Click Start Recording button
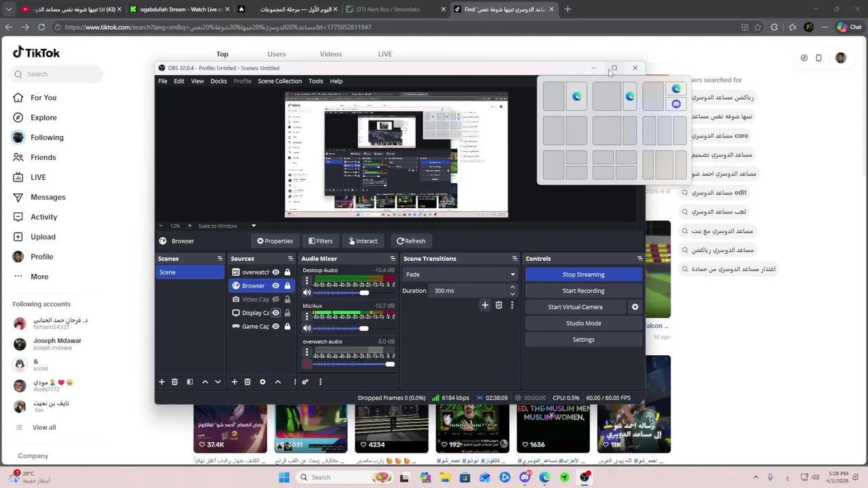 [x=583, y=291]
